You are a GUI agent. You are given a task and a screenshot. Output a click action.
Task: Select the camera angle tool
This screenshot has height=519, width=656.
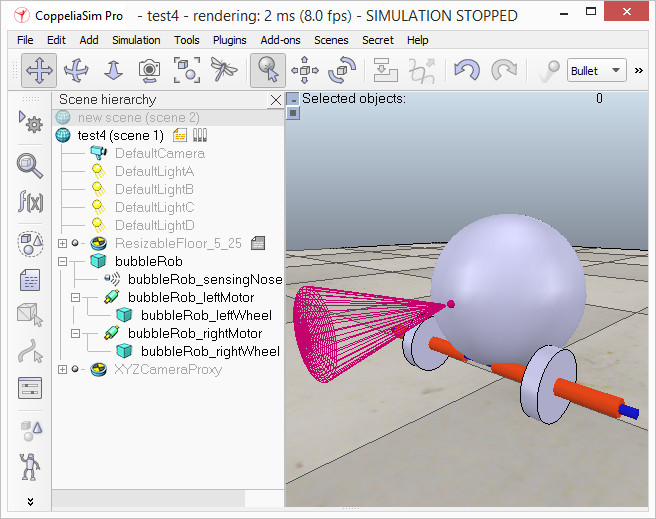click(x=149, y=70)
